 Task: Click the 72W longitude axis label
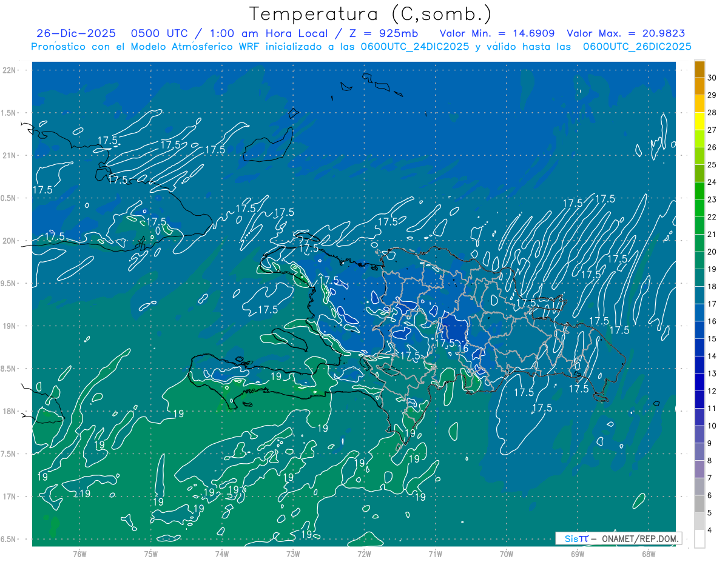(x=364, y=554)
